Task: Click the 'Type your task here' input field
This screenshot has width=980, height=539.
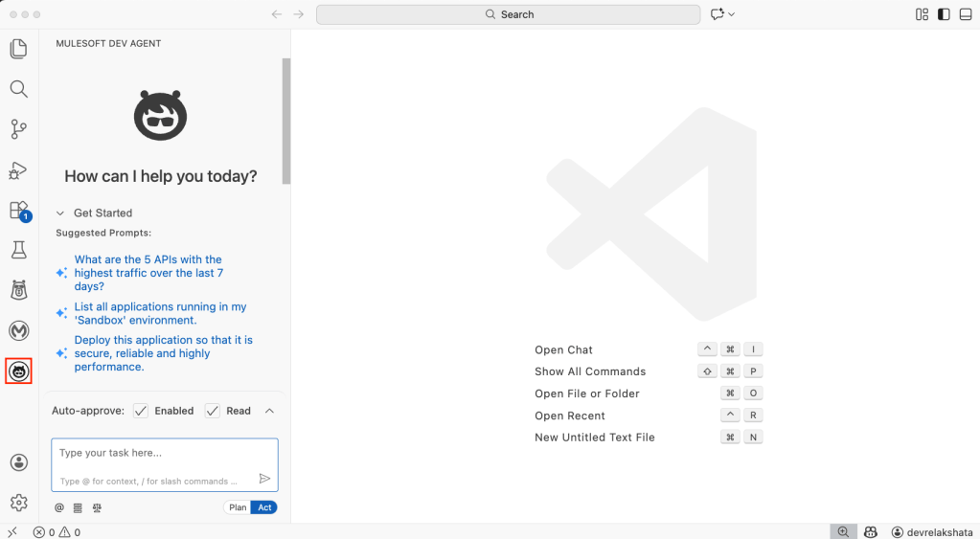Action: pyautogui.click(x=153, y=453)
